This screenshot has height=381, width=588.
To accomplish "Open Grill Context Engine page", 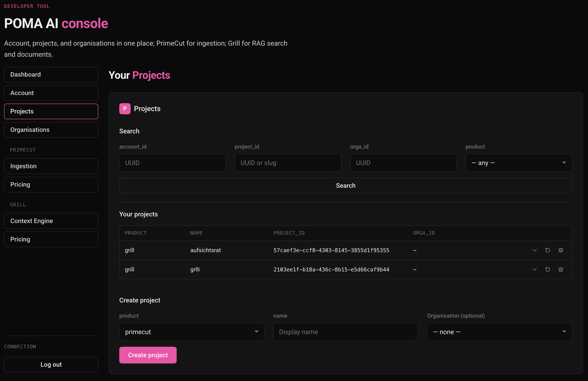I will [51, 221].
